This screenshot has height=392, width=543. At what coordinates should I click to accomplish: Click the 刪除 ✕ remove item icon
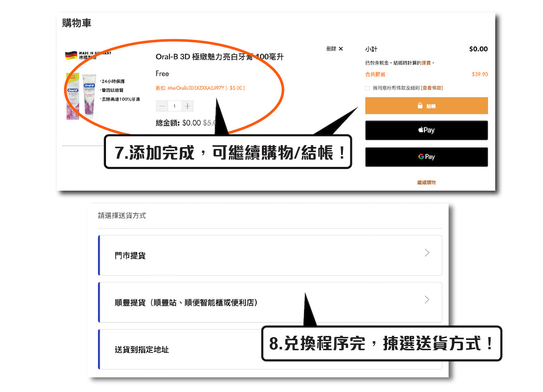340,49
